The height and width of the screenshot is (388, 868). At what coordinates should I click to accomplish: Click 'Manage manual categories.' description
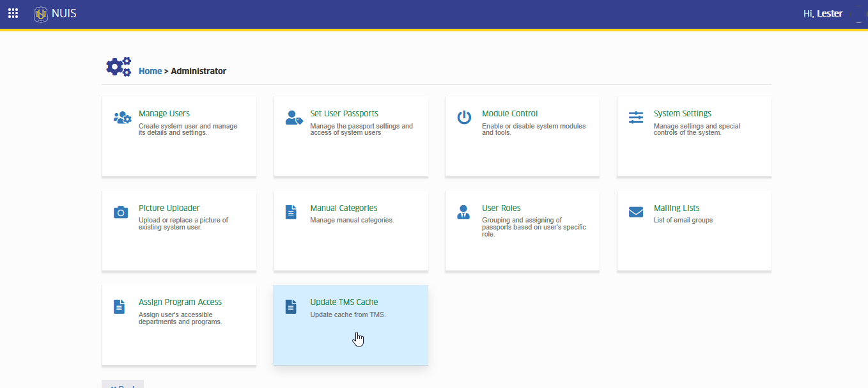pyautogui.click(x=352, y=220)
